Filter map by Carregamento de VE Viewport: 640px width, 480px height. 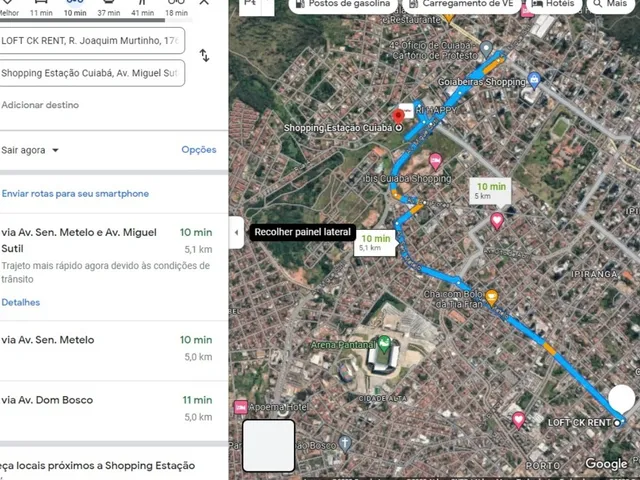pyautogui.click(x=462, y=4)
